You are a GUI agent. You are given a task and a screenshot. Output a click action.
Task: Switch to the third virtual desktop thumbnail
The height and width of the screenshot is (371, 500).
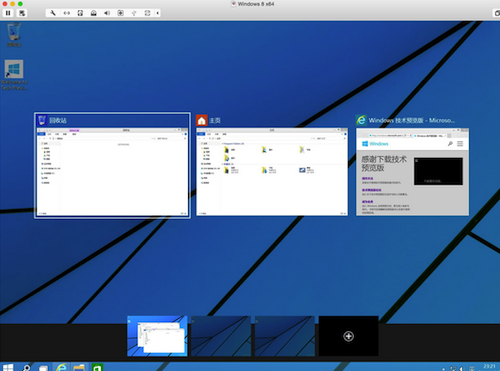pyautogui.click(x=285, y=336)
